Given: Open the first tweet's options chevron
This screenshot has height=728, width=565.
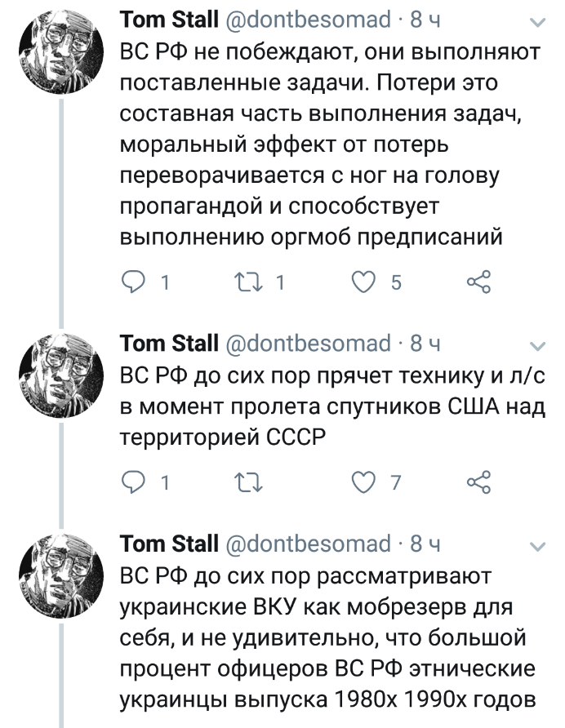Looking at the screenshot, I should coord(536,20).
